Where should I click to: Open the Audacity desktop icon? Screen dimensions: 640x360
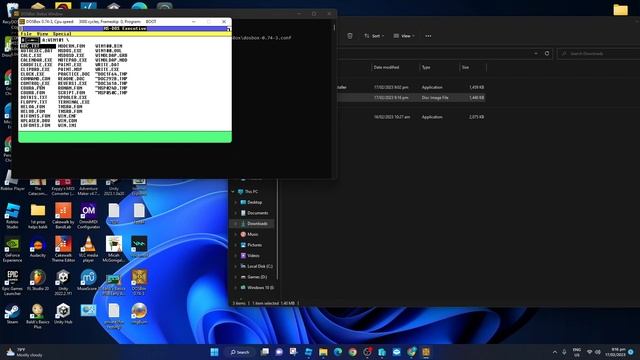click(38, 247)
